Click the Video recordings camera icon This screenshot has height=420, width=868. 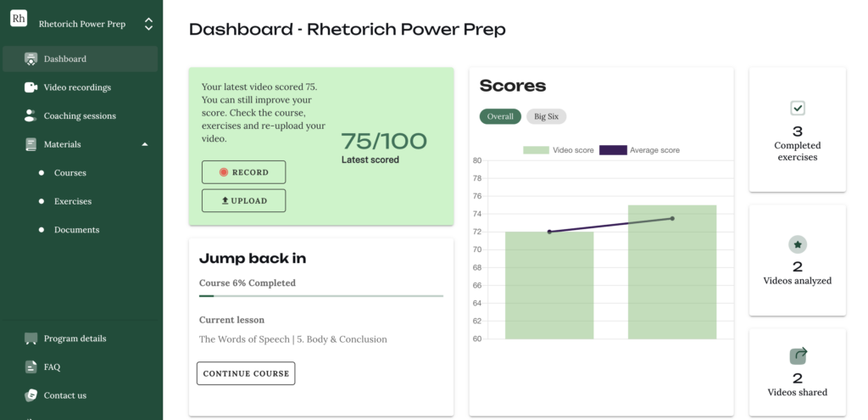31,87
